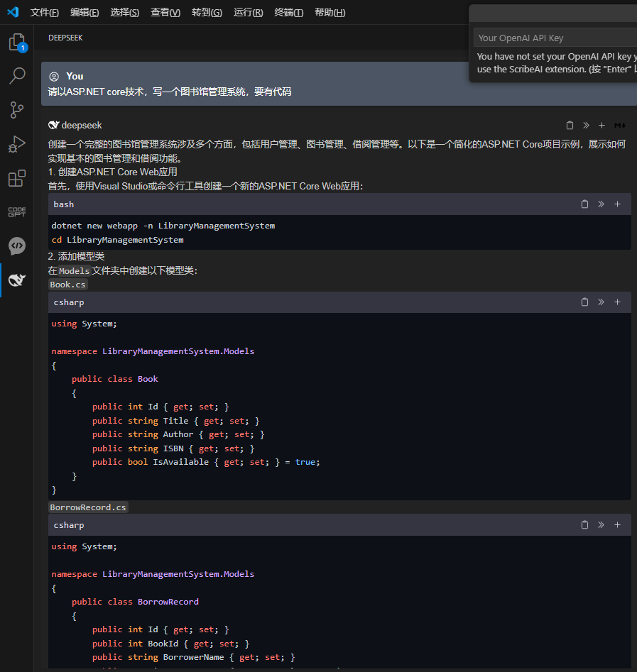Open Run and Debug view icon
This screenshot has height=672, width=637.
[17, 144]
